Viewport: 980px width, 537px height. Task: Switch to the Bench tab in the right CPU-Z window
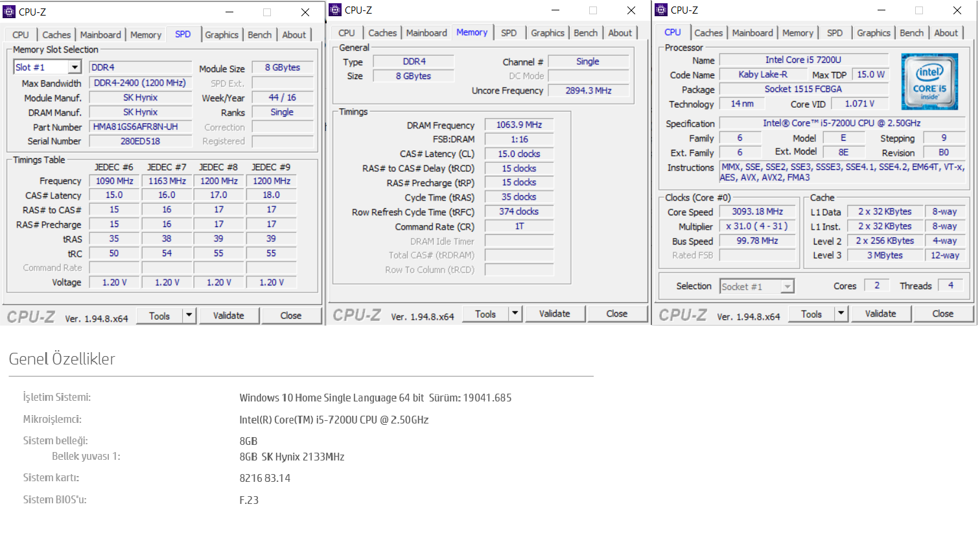[912, 33]
